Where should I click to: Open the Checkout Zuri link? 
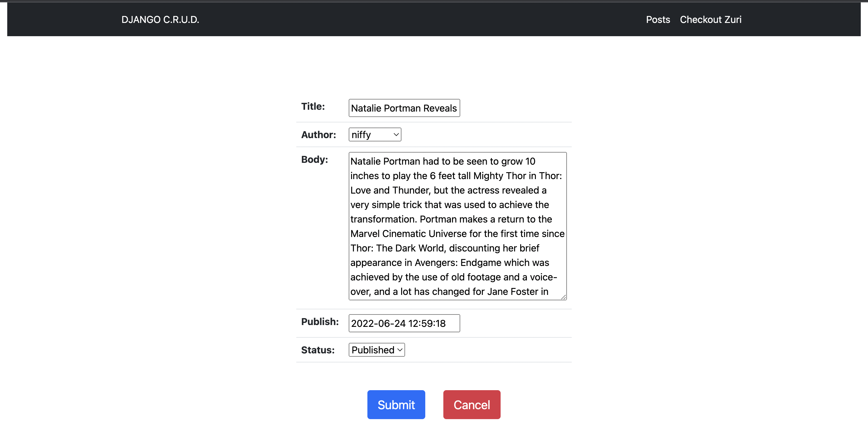[710, 20]
